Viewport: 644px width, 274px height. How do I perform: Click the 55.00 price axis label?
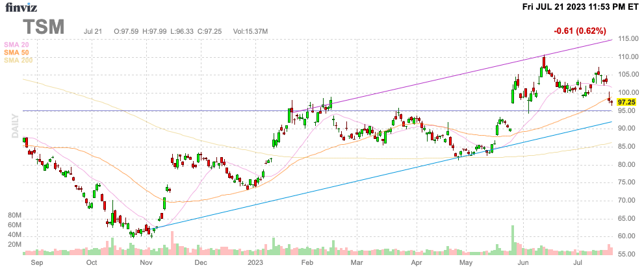tap(625, 255)
